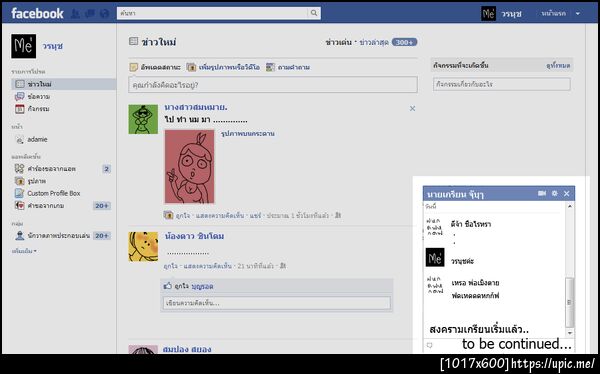Close the chat window with X
Viewport: 600px width, 374px height.
tap(567, 194)
